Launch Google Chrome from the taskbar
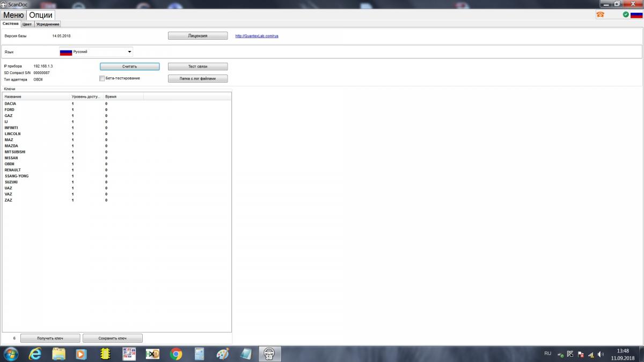 point(175,354)
